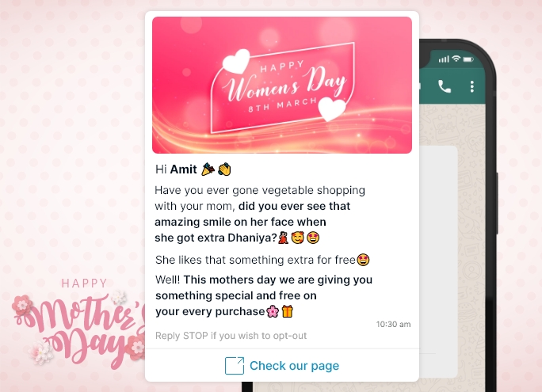Click the heart-eyes emoji after 'extra for free'
542x392 pixels.
click(363, 260)
